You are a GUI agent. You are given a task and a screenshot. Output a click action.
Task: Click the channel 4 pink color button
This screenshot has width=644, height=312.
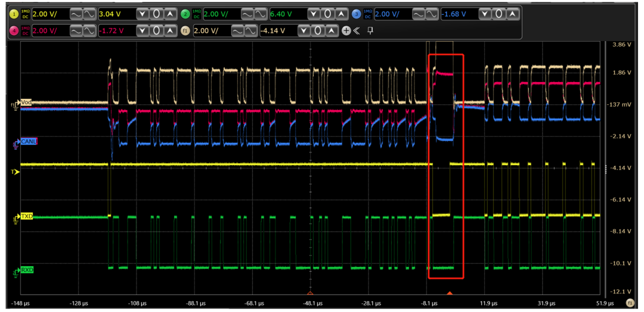point(14,30)
